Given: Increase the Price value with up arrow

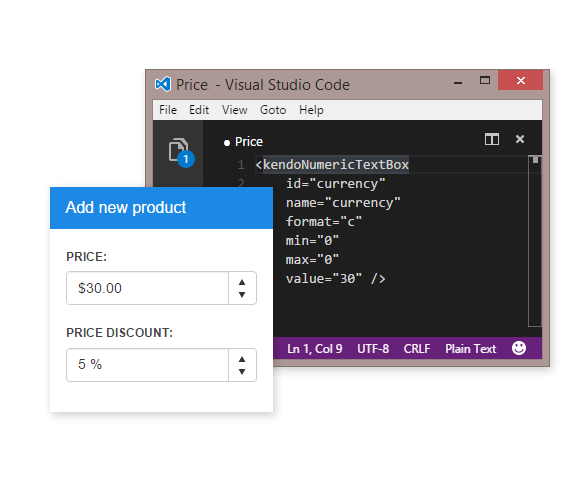Looking at the screenshot, I should (x=242, y=282).
